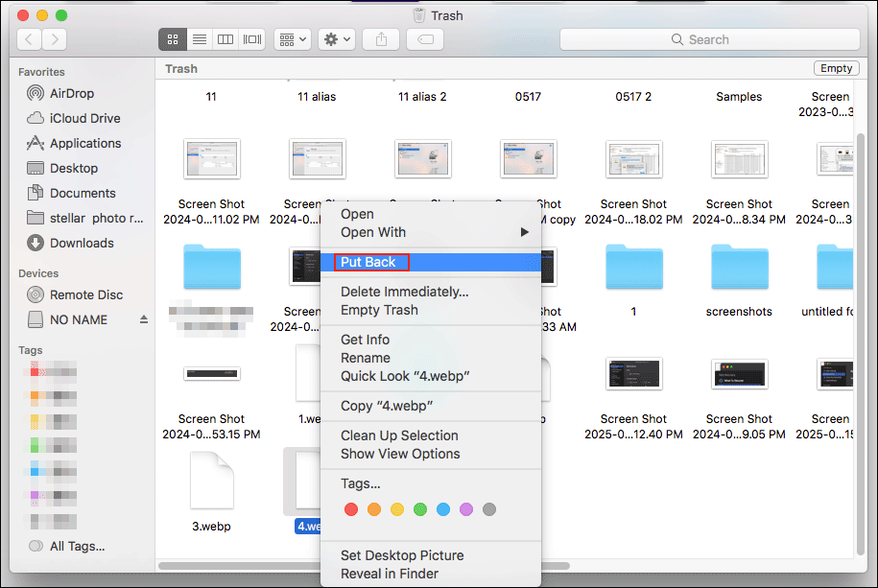Viewport: 878px width, 588px height.
Task: Apply the orange tag color
Action: (x=374, y=509)
